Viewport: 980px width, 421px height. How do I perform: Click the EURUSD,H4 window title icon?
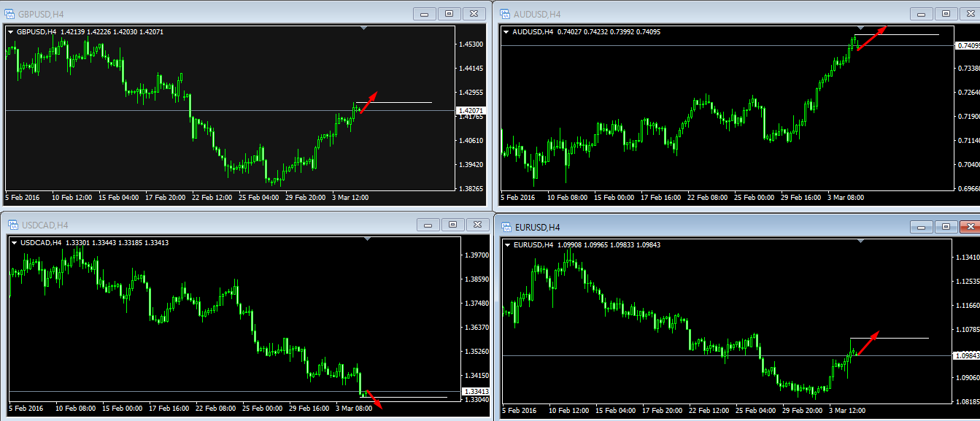click(x=505, y=227)
